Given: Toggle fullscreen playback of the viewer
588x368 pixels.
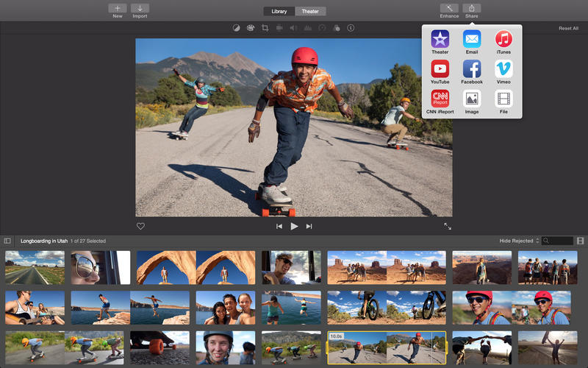Looking at the screenshot, I should (x=447, y=227).
